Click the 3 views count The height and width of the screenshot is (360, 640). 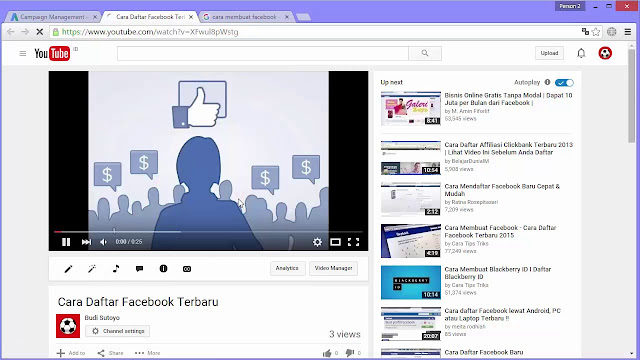[345, 334]
